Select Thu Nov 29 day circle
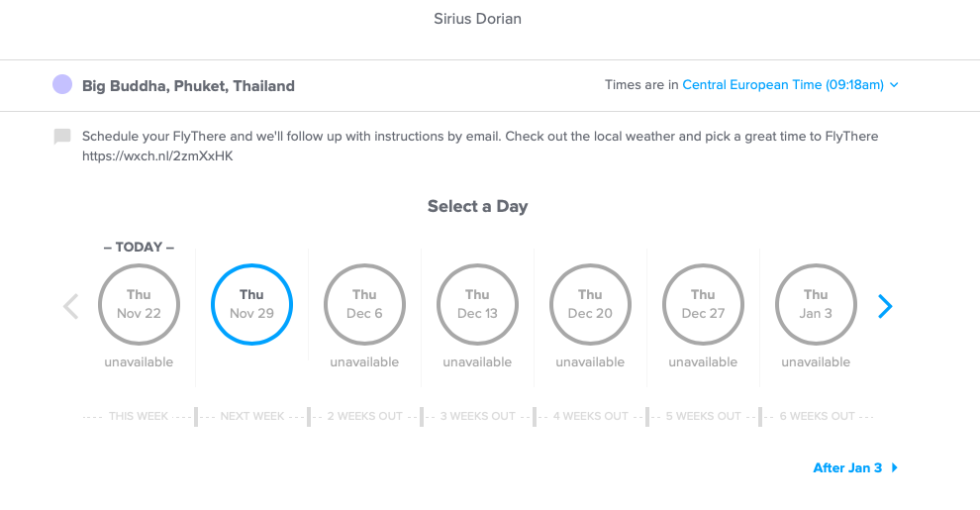The image size is (980, 510). [251, 304]
